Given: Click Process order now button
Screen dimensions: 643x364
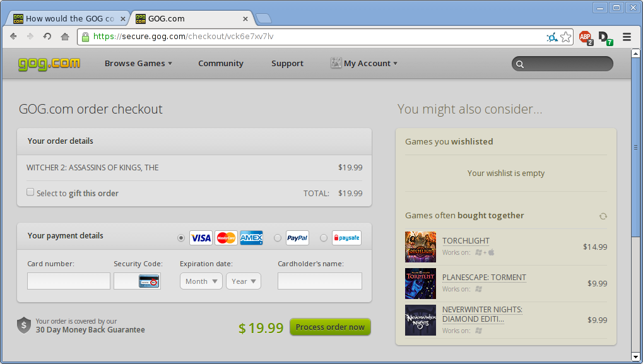Looking at the screenshot, I should point(330,327).
